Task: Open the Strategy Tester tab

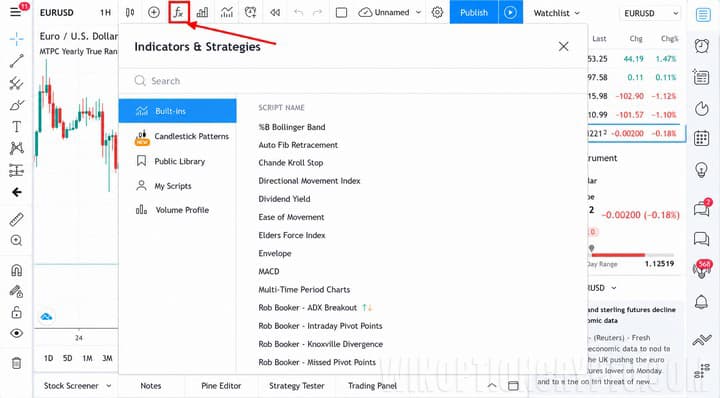Action: click(x=297, y=386)
